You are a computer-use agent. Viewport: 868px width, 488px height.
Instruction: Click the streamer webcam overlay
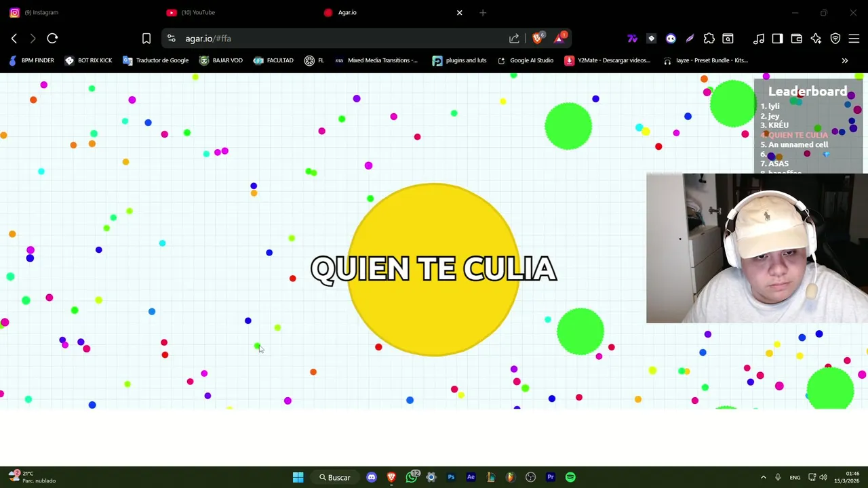tap(757, 248)
